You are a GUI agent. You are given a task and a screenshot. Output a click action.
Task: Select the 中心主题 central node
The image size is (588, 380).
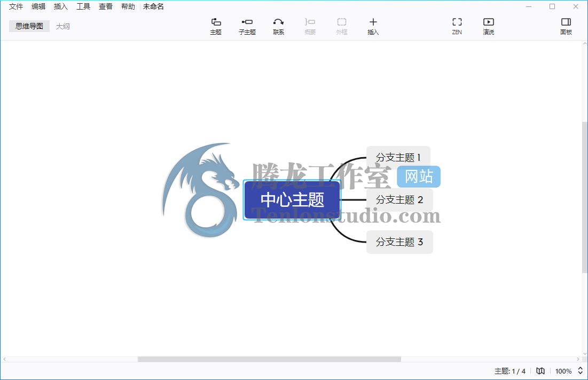(292, 199)
